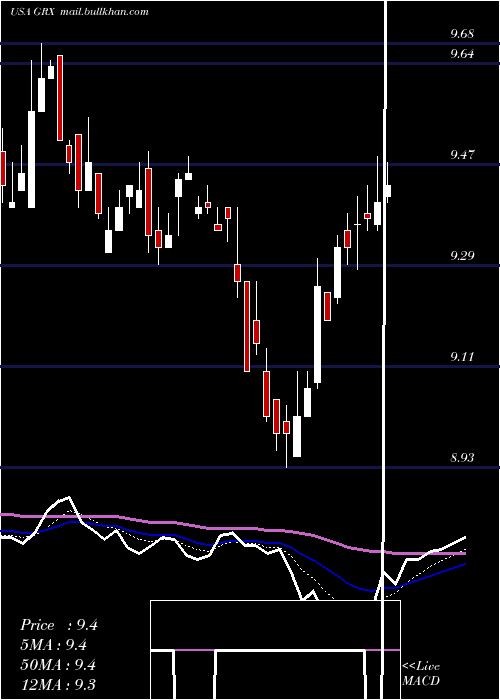Click the '50MA : 9.4' readout

tap(58, 665)
